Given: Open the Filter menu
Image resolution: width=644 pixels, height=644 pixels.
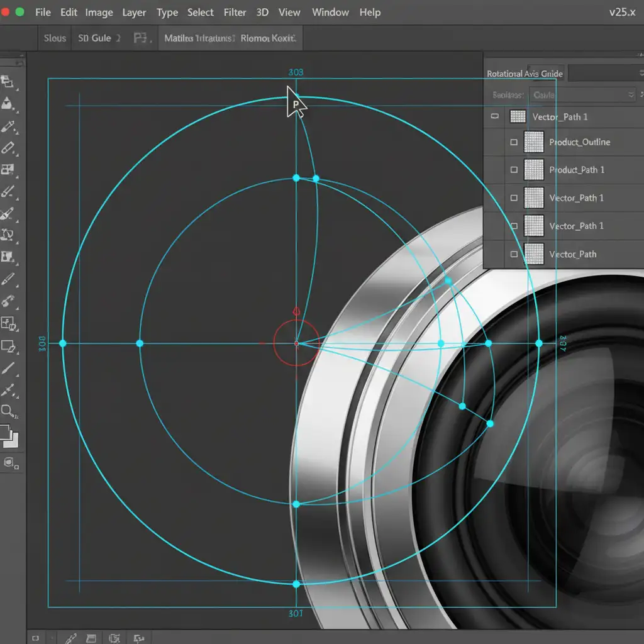Looking at the screenshot, I should pyautogui.click(x=235, y=13).
